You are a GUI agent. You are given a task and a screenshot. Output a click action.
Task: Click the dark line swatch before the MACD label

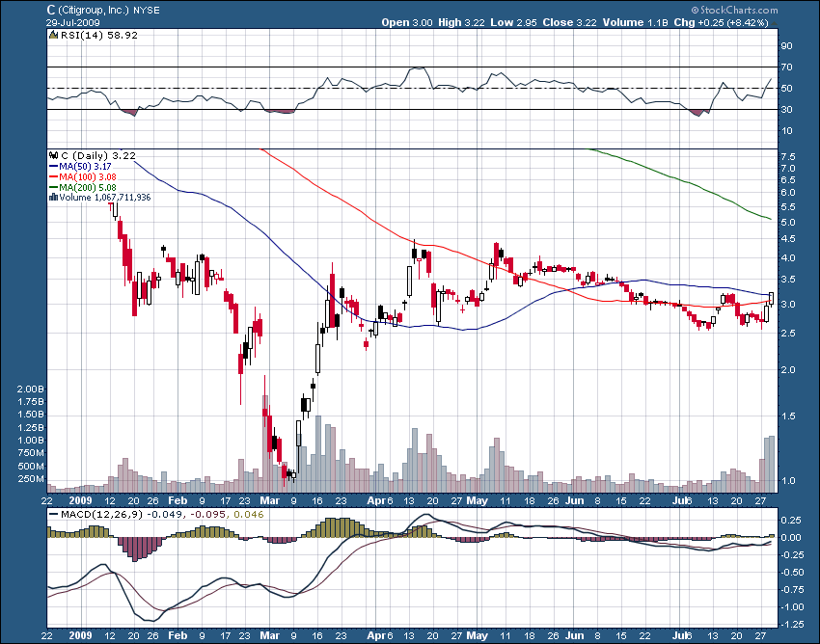point(53,515)
